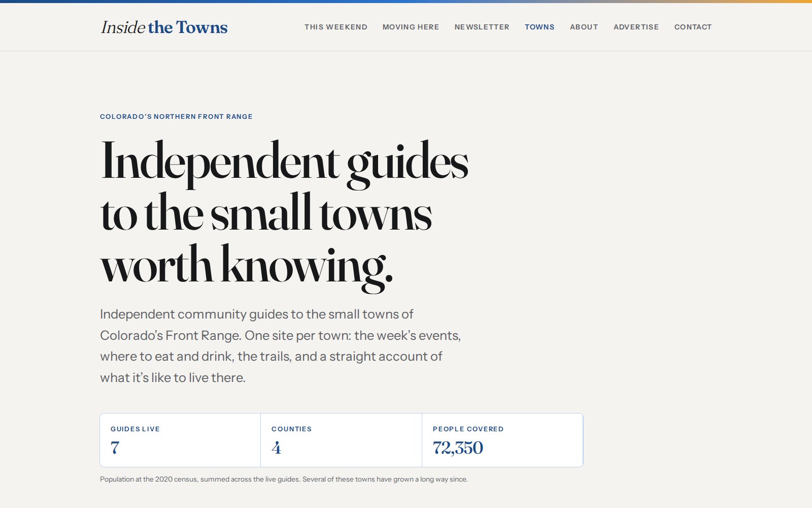Click the intro paragraph about community guides
This screenshot has width=812, height=508.
click(280, 346)
